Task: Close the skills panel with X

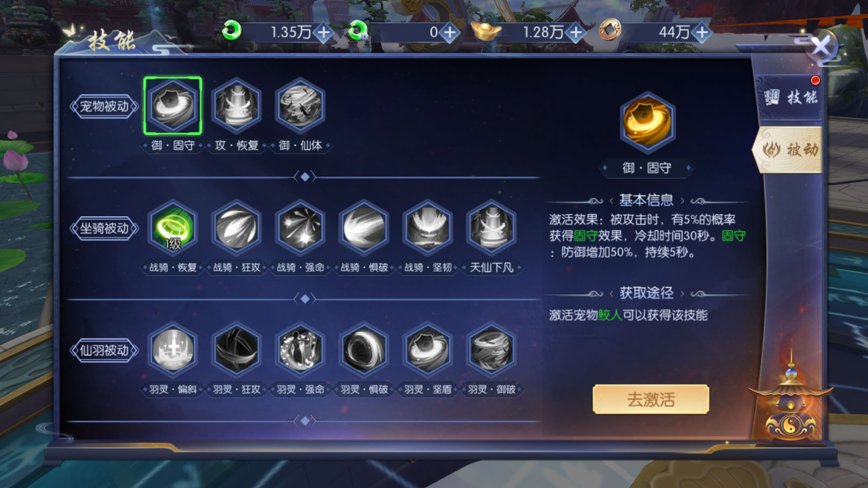Action: (x=821, y=47)
